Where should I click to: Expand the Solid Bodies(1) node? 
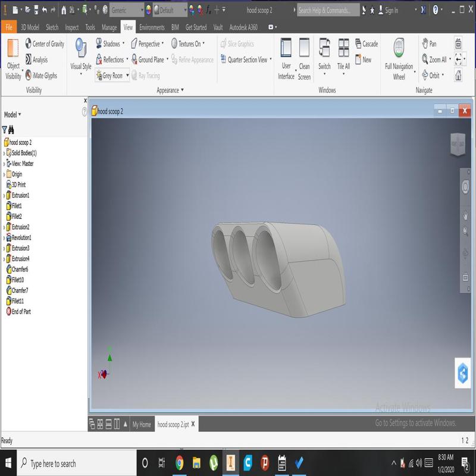[x=4, y=153]
